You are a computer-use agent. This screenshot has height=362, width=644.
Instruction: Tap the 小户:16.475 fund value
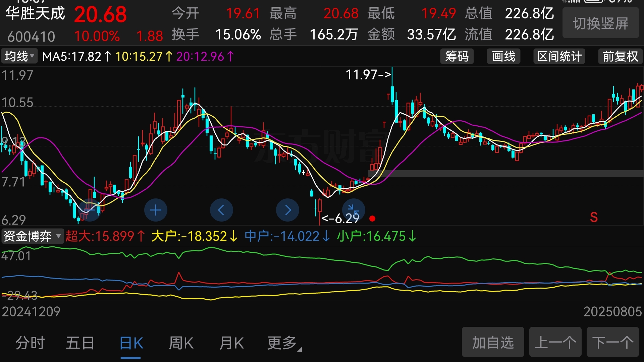click(376, 236)
